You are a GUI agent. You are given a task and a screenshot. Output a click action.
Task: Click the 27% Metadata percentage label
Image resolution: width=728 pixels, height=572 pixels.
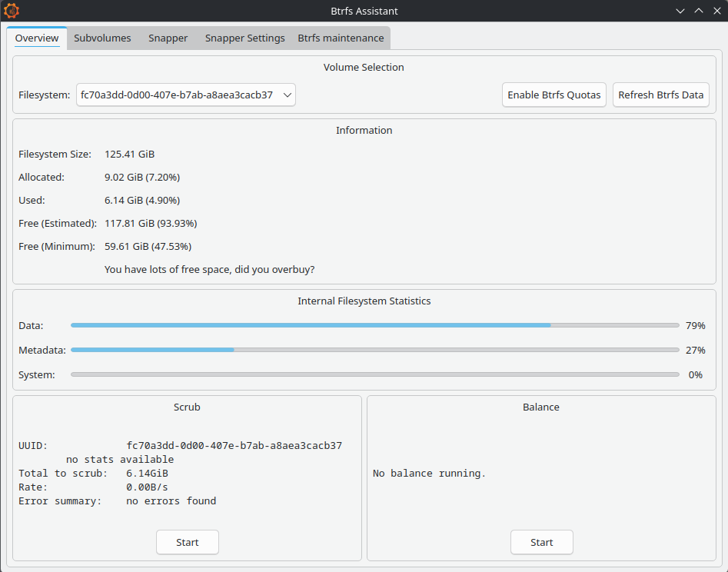coord(695,350)
